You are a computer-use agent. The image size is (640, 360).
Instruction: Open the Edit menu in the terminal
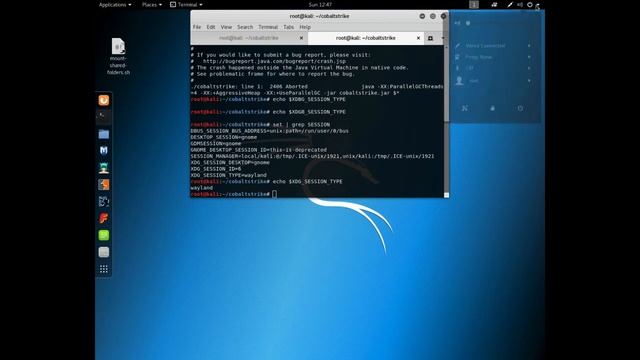[x=211, y=27]
